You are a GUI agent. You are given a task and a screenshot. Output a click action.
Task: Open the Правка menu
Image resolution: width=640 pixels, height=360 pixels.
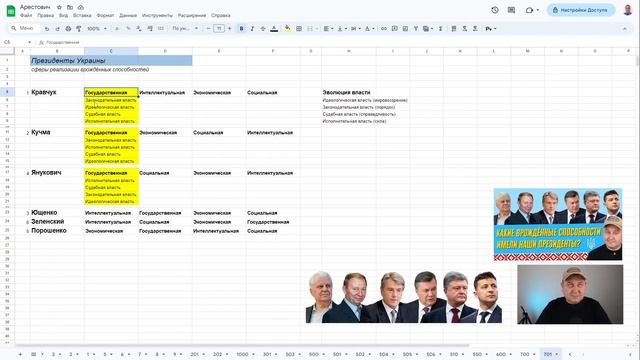point(45,16)
